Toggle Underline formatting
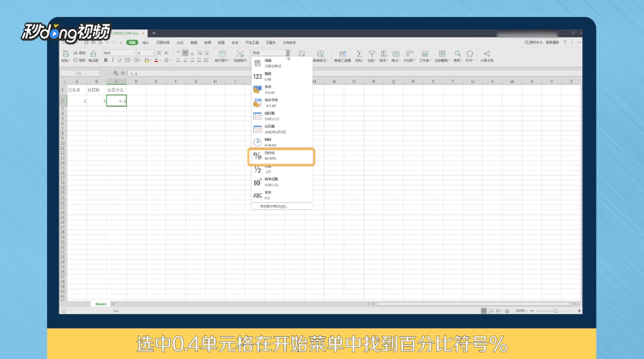This screenshot has height=359, width=644. pos(120,60)
